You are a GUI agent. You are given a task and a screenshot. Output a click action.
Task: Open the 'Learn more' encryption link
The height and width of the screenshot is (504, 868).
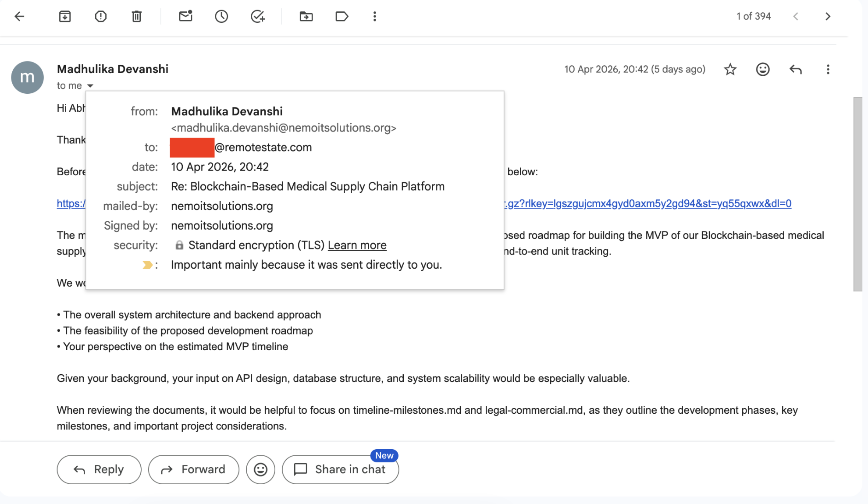[x=357, y=245]
